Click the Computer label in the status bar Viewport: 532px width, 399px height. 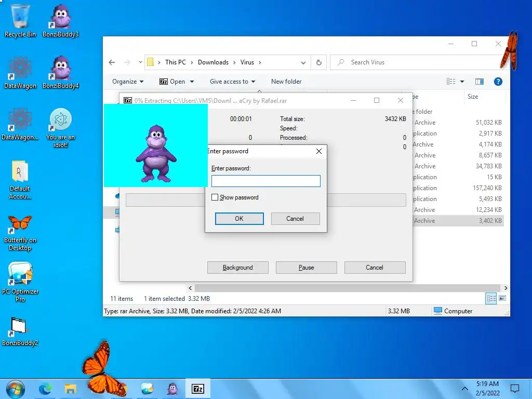point(458,311)
